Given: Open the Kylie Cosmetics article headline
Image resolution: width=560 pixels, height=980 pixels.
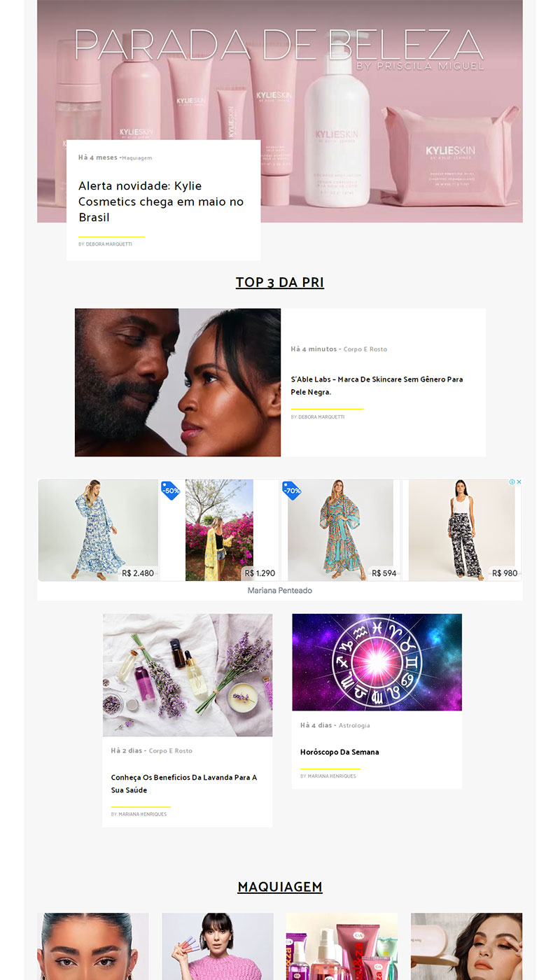Looking at the screenshot, I should (161, 202).
